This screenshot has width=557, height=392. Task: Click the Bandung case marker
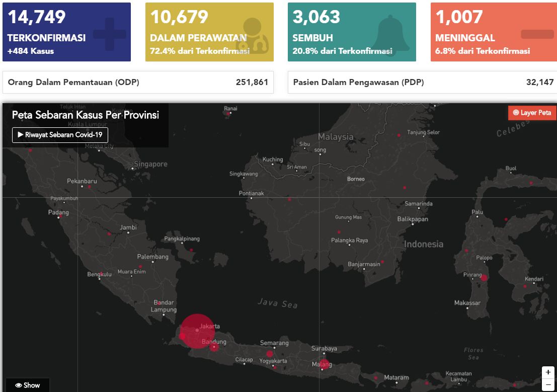coord(214,347)
